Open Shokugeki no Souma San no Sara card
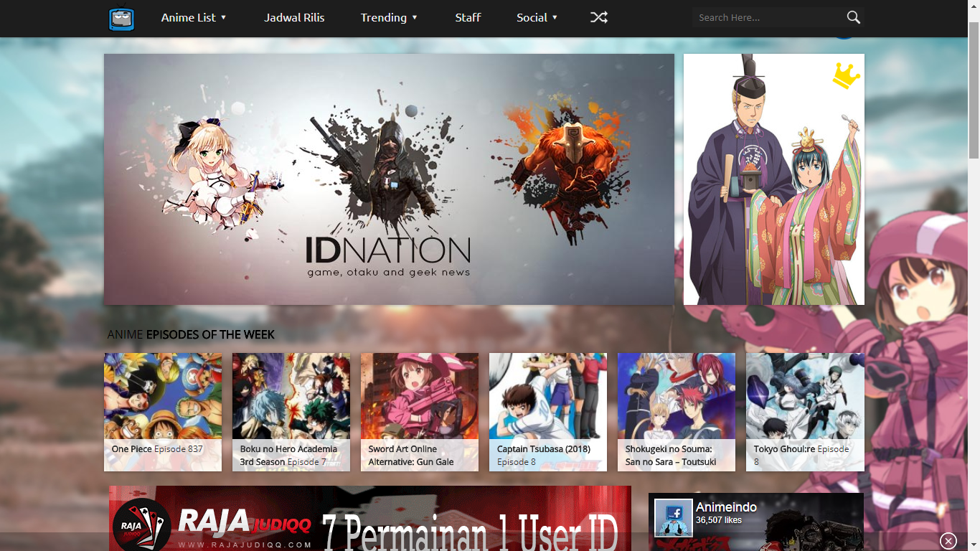Image resolution: width=980 pixels, height=551 pixels. pos(677,412)
